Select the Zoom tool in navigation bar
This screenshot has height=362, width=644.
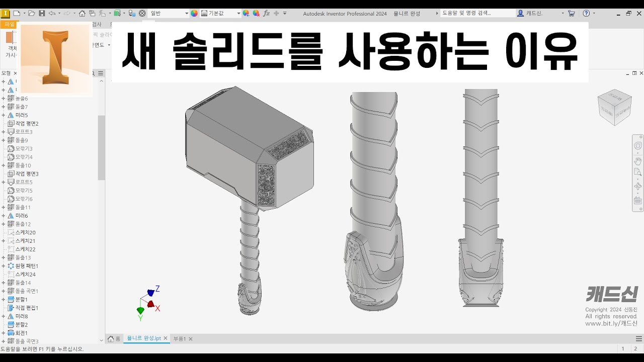point(638,172)
